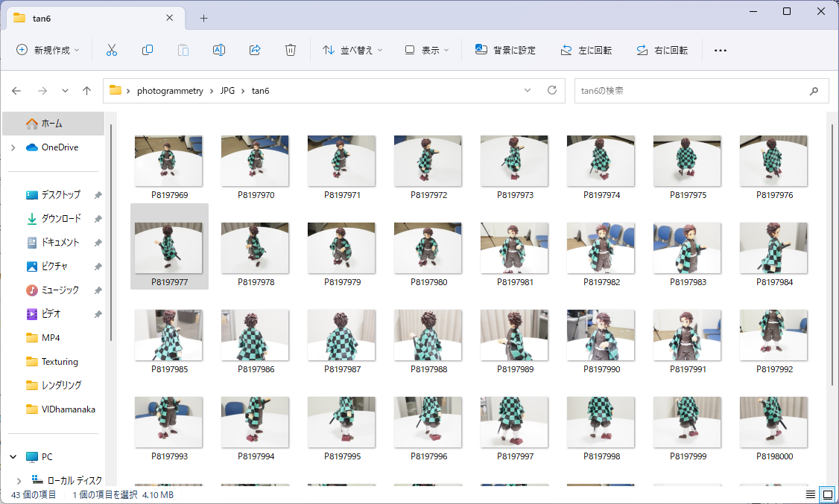
Task: Click the Refresh icon
Action: click(552, 90)
